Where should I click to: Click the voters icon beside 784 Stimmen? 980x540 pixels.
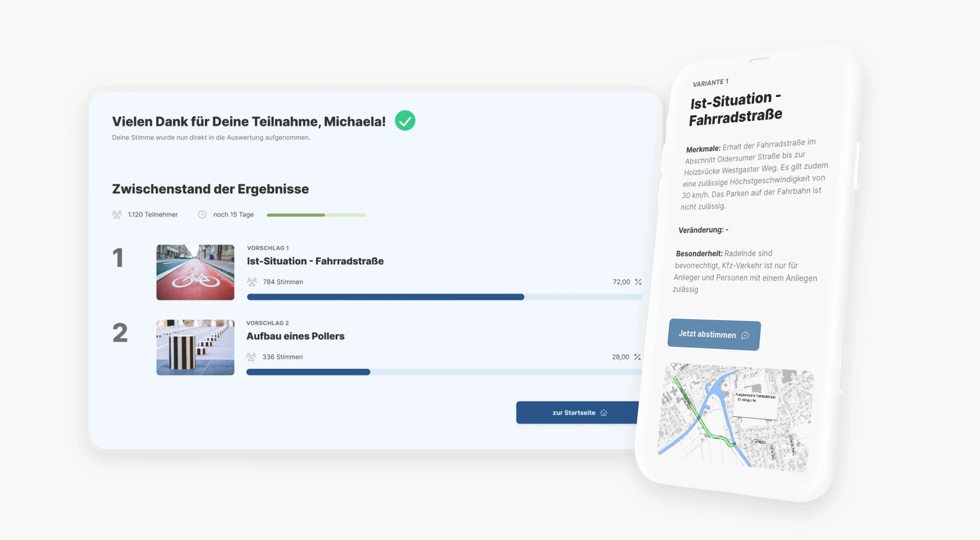(x=252, y=281)
